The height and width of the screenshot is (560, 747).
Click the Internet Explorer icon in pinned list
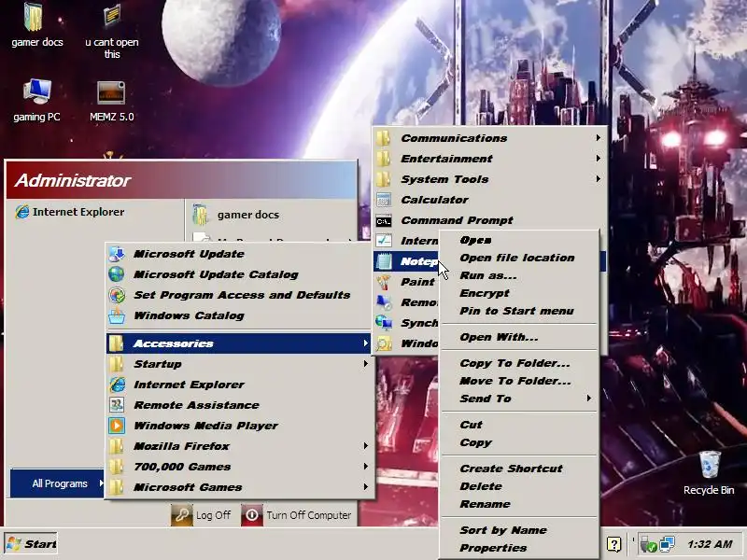[21, 212]
